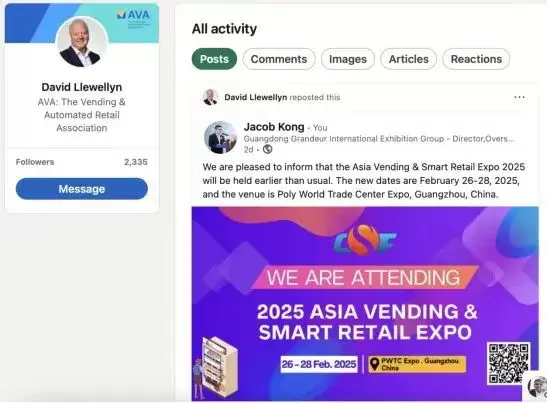
Task: Click the location pin icon on the banner
Action: (x=374, y=364)
